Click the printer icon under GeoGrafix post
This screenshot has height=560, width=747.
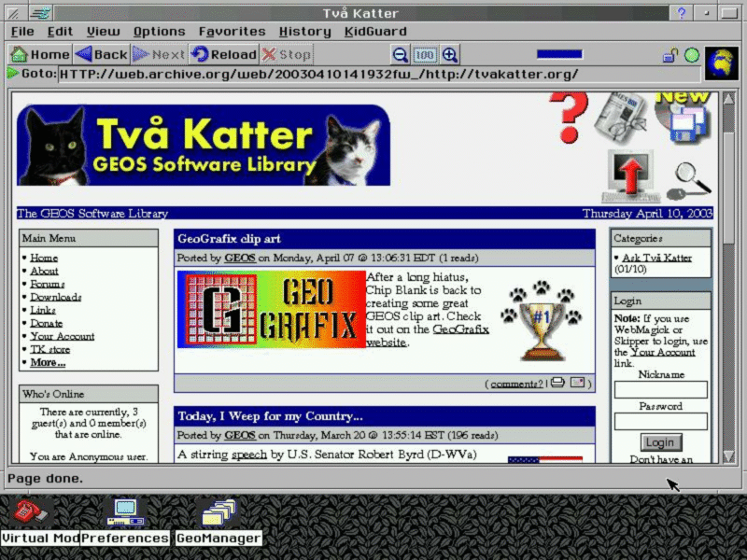[x=557, y=383]
